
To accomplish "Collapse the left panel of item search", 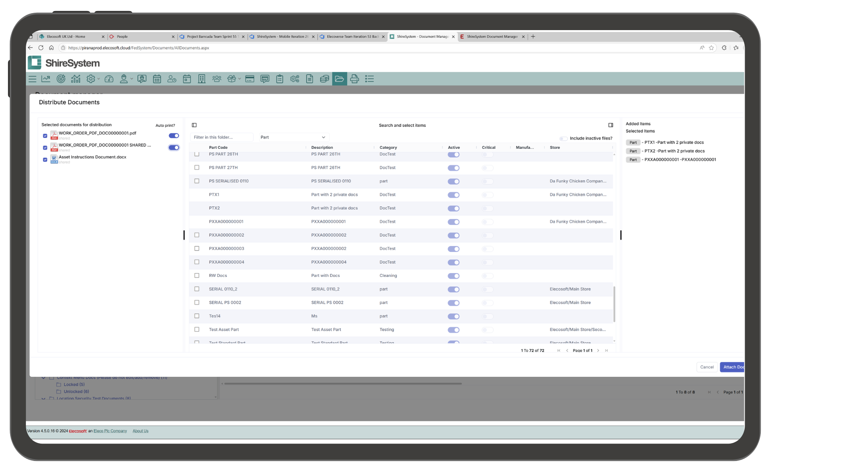I will tap(194, 125).
